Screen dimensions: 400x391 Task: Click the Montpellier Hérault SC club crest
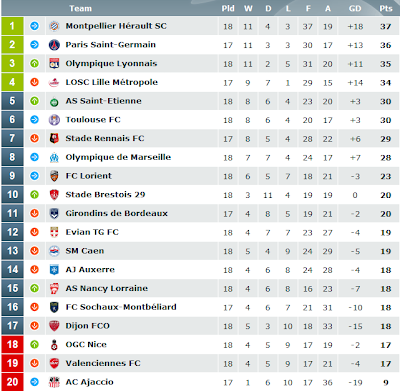coord(54,26)
